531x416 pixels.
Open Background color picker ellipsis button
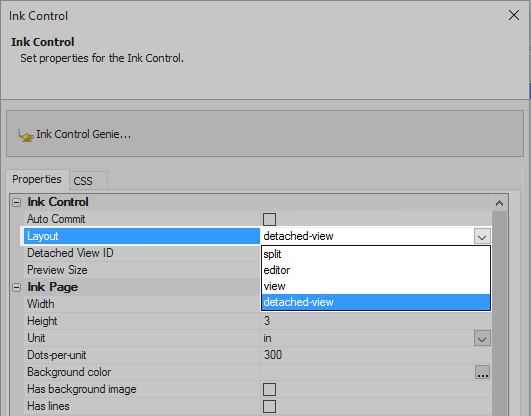coord(482,372)
